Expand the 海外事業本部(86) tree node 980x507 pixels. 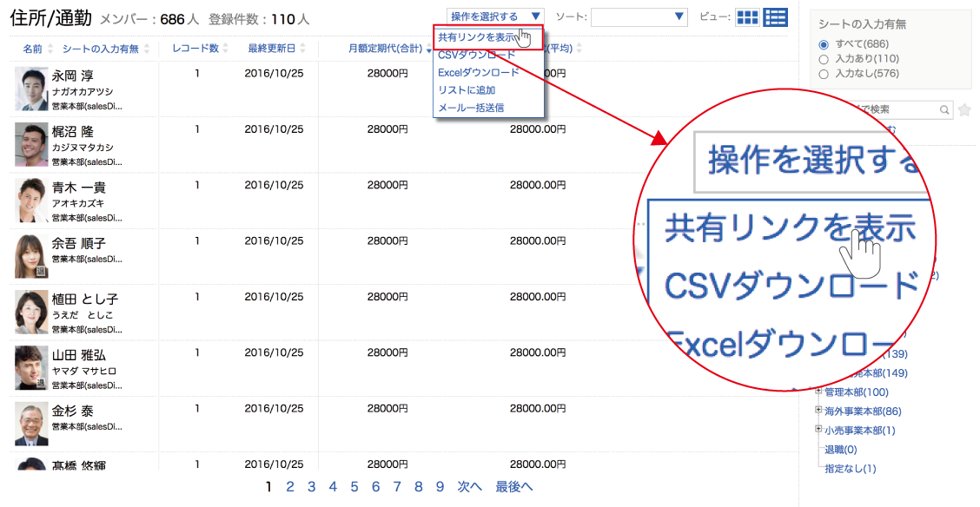(818, 411)
